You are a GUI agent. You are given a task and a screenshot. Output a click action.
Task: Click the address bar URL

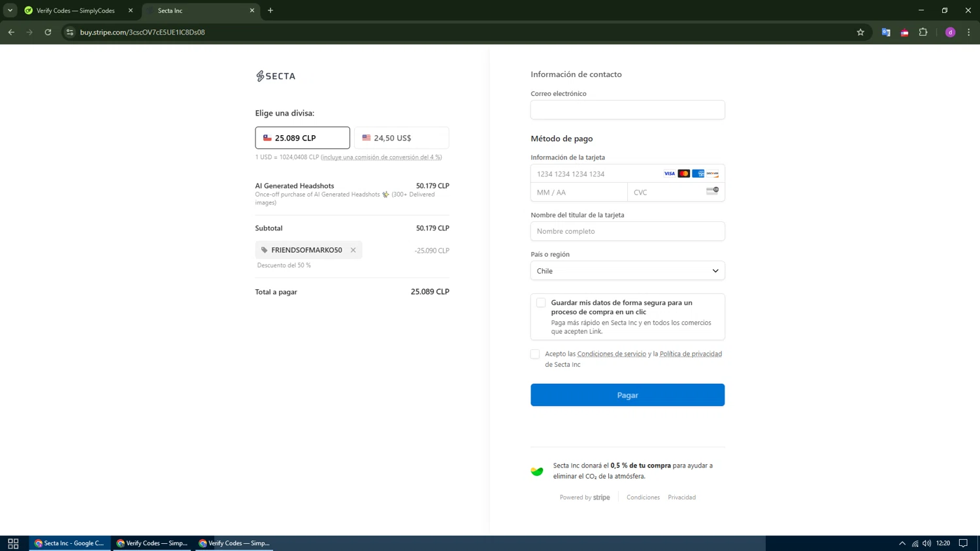[142, 32]
